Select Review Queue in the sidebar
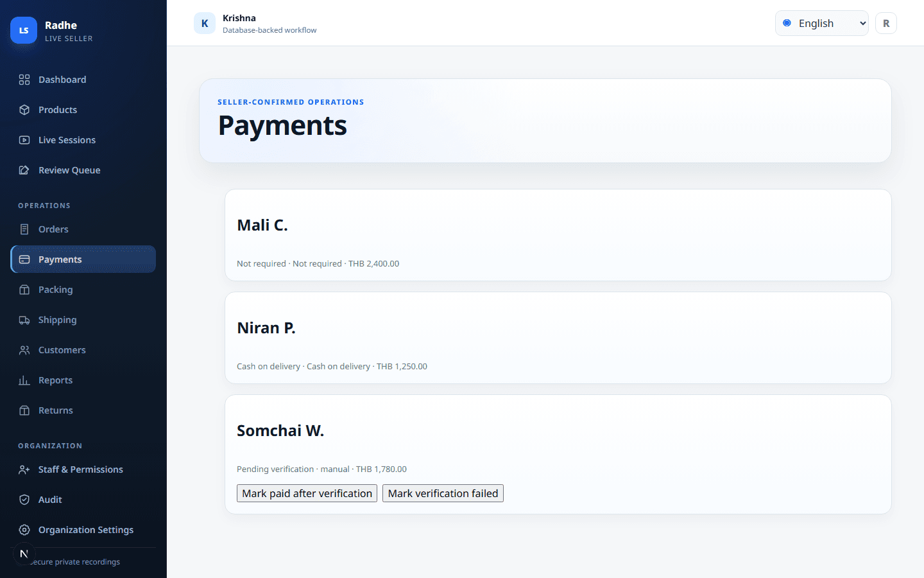This screenshot has width=924, height=578. click(83, 170)
